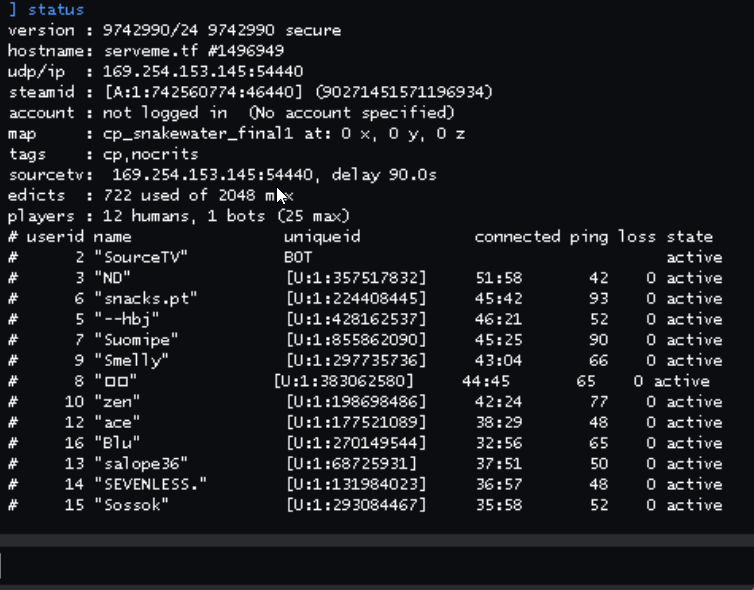
Task: Click uniqueid of player "ND"
Action: pyautogui.click(x=356, y=278)
